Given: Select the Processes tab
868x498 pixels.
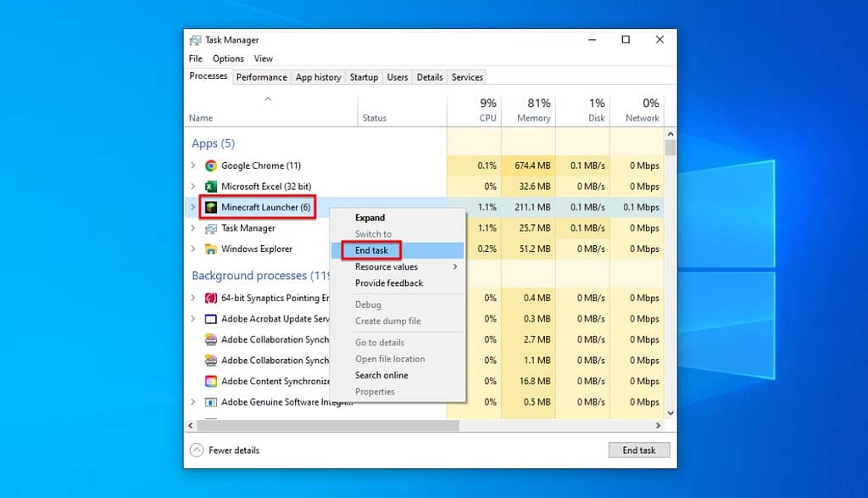Looking at the screenshot, I should [209, 76].
